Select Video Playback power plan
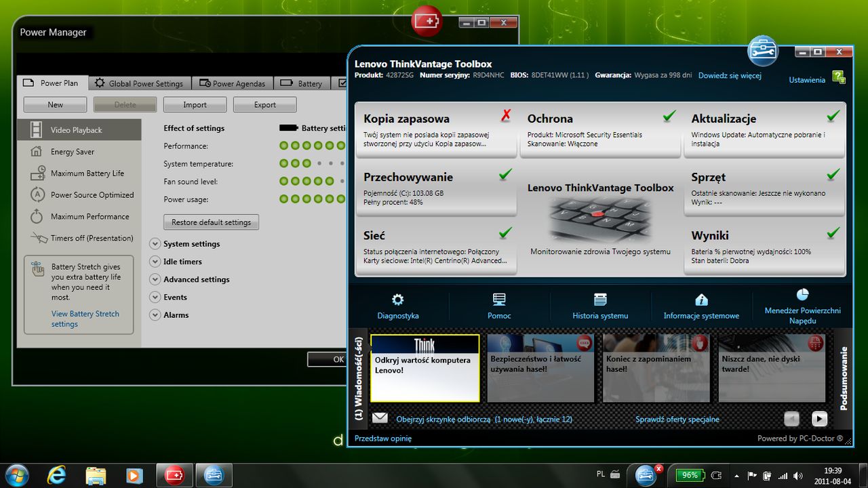The height and width of the screenshot is (488, 868). pyautogui.click(x=79, y=130)
